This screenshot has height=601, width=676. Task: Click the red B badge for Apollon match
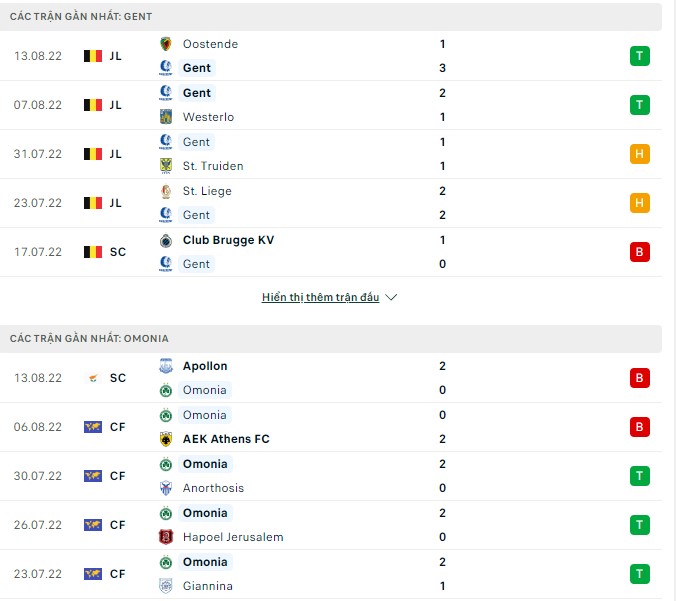coord(640,378)
